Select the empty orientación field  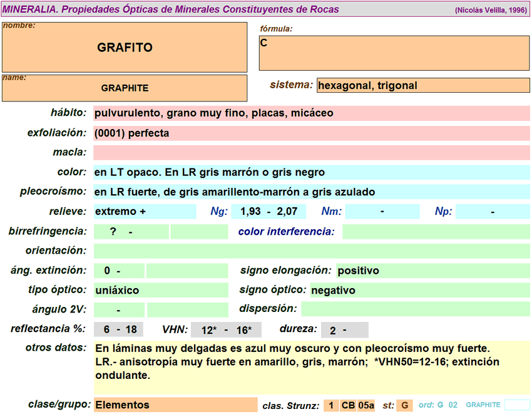(x=312, y=251)
